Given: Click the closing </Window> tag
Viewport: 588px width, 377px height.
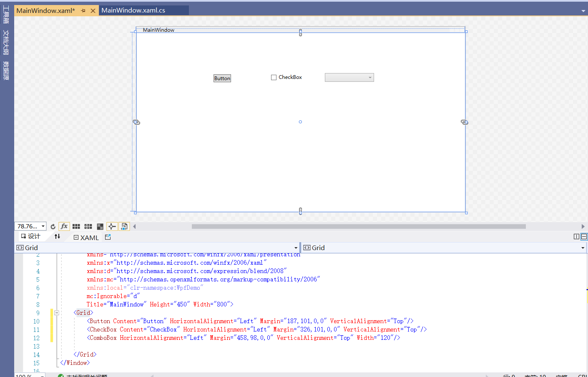Looking at the screenshot, I should [75, 363].
